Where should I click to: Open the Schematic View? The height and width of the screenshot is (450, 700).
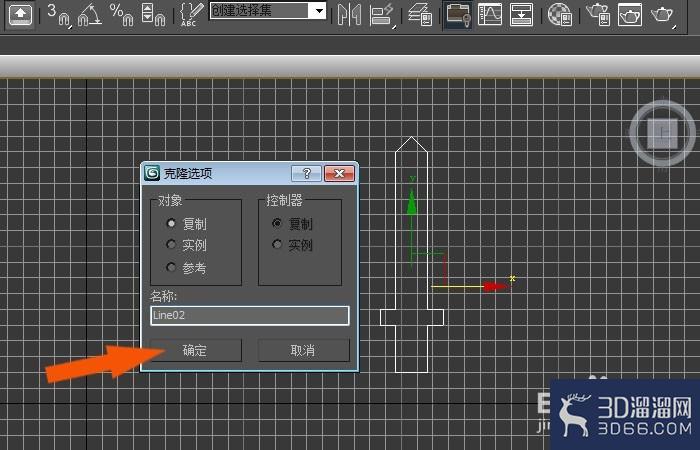(521, 15)
